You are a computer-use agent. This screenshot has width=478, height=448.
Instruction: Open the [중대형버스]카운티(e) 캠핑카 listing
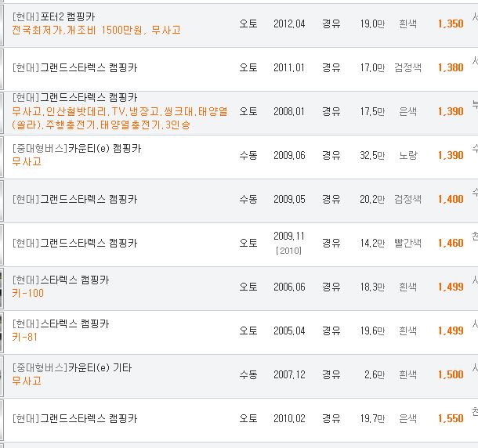coord(77,148)
